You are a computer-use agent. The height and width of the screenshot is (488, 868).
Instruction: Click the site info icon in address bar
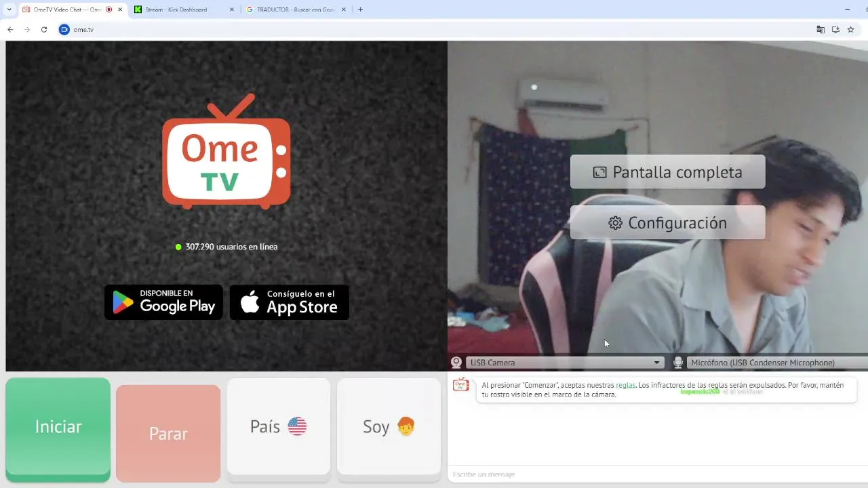[64, 30]
